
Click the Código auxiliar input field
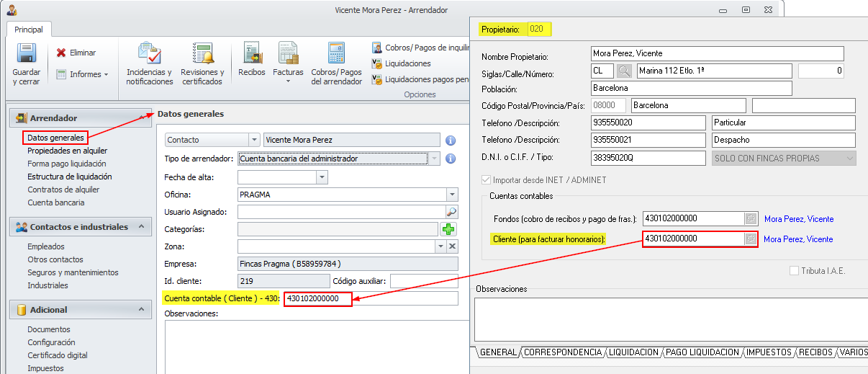point(424,281)
